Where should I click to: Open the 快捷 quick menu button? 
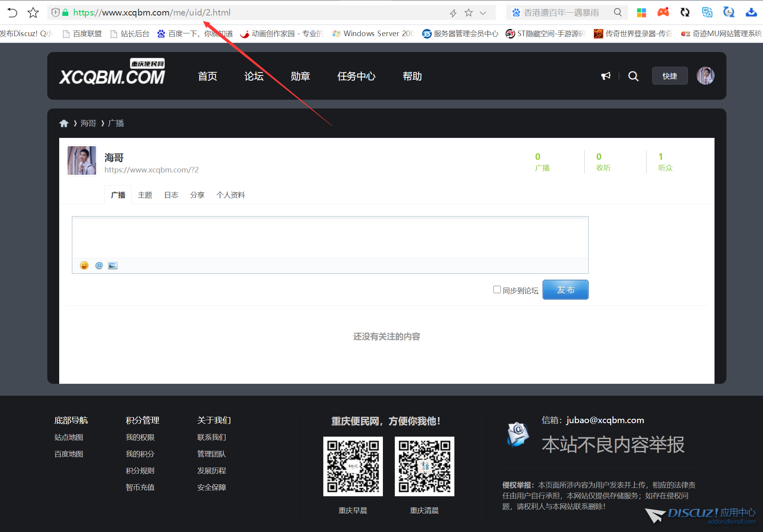(670, 76)
